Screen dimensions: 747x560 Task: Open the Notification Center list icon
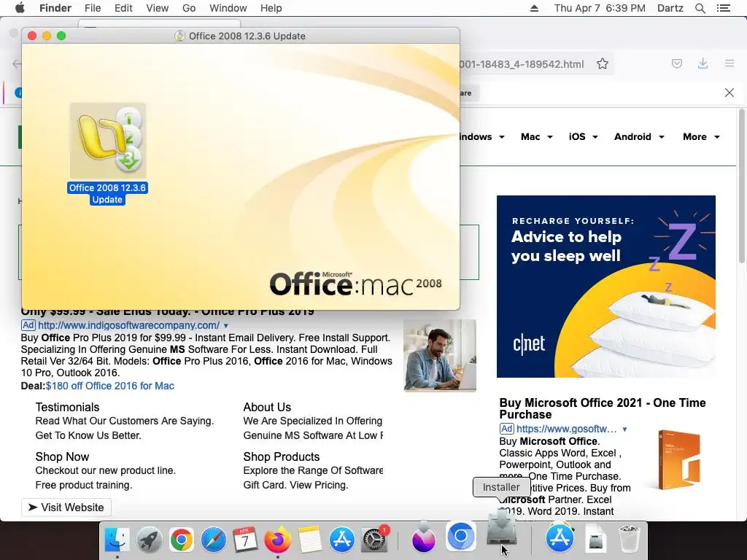(x=724, y=8)
